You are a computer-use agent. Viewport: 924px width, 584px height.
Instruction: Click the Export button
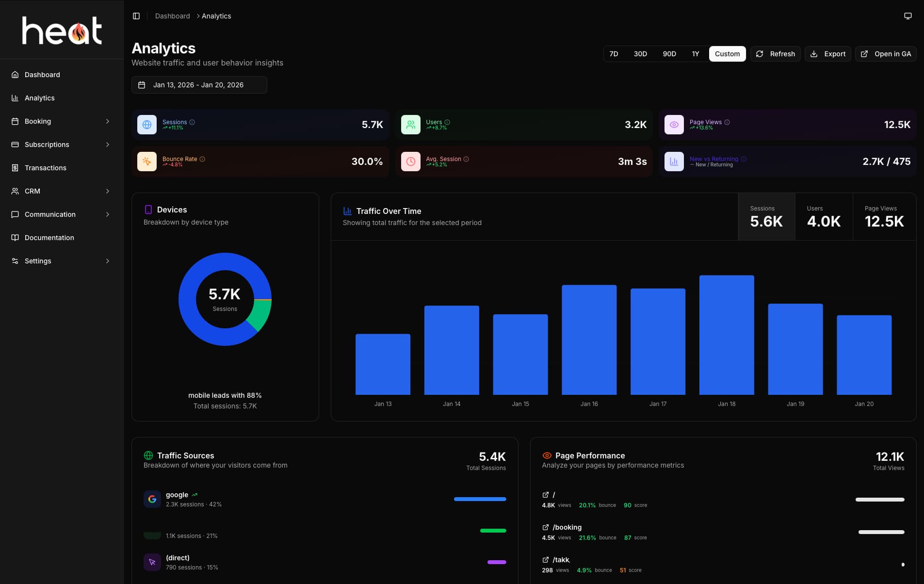click(x=827, y=54)
